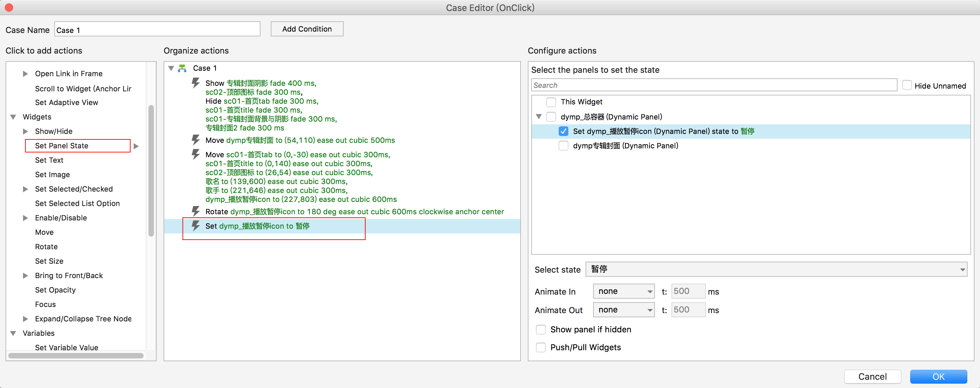Click the Case 1 flow icon
The width and height of the screenshot is (980, 388).
coord(182,68)
